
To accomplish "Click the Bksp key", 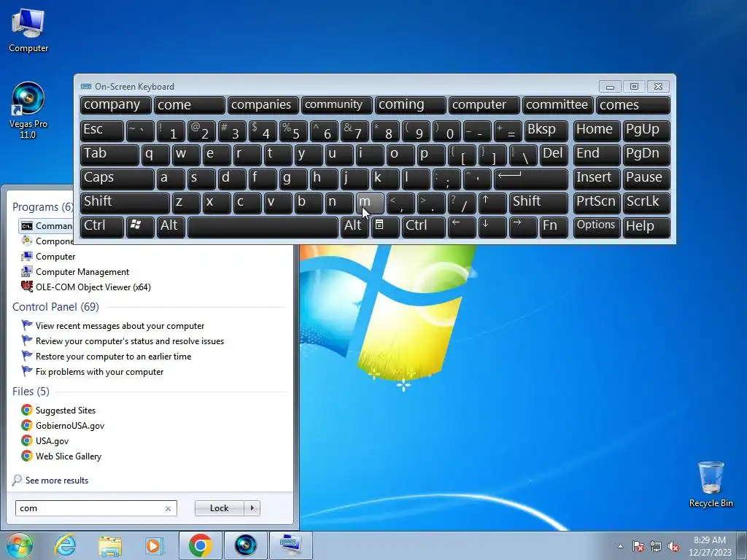I will coord(546,131).
